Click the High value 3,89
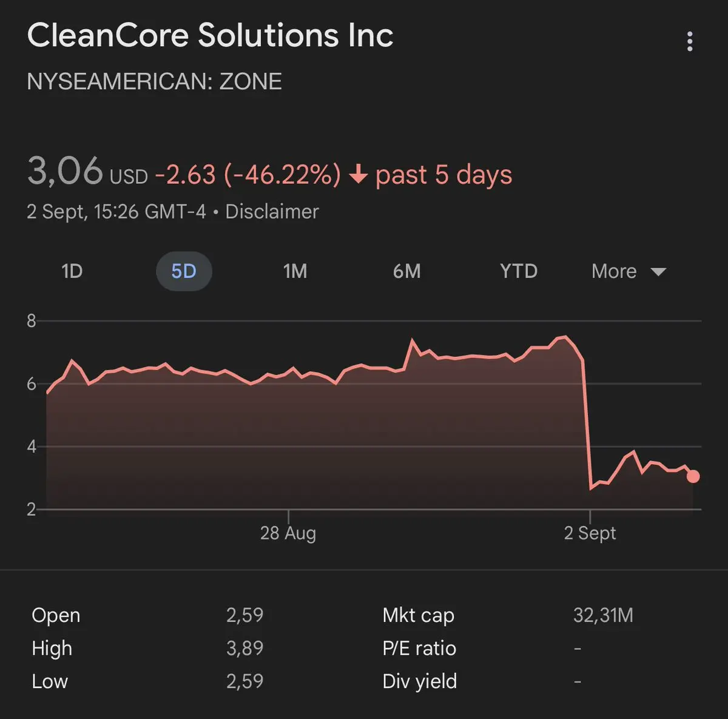Image resolution: width=728 pixels, height=719 pixels. click(x=245, y=648)
